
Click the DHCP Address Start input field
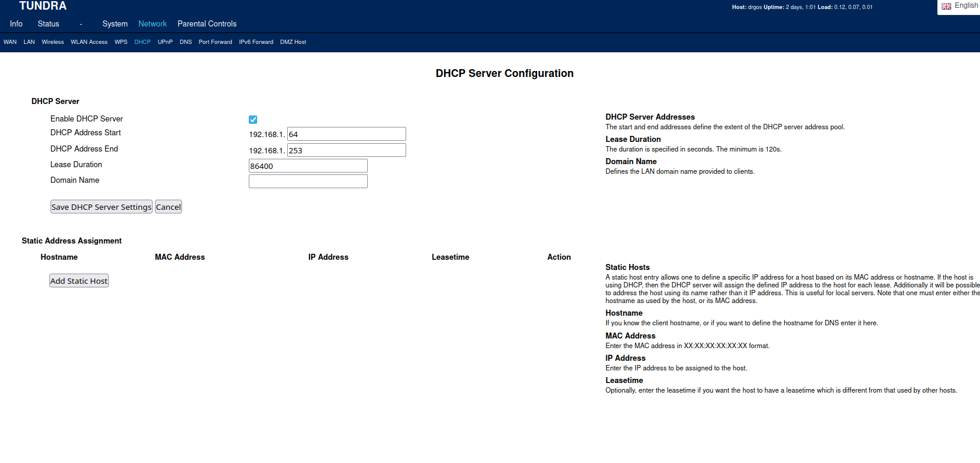(x=347, y=134)
